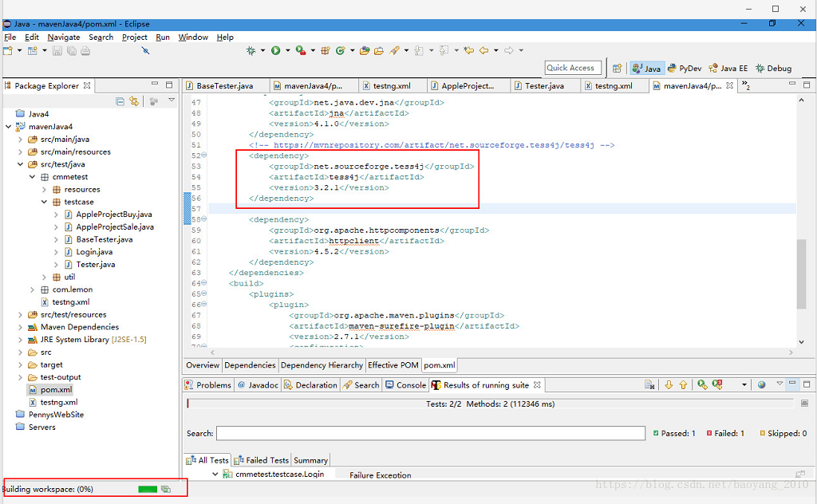Click next failure down arrow in TestNG view
817x504 pixels.
tap(669, 384)
